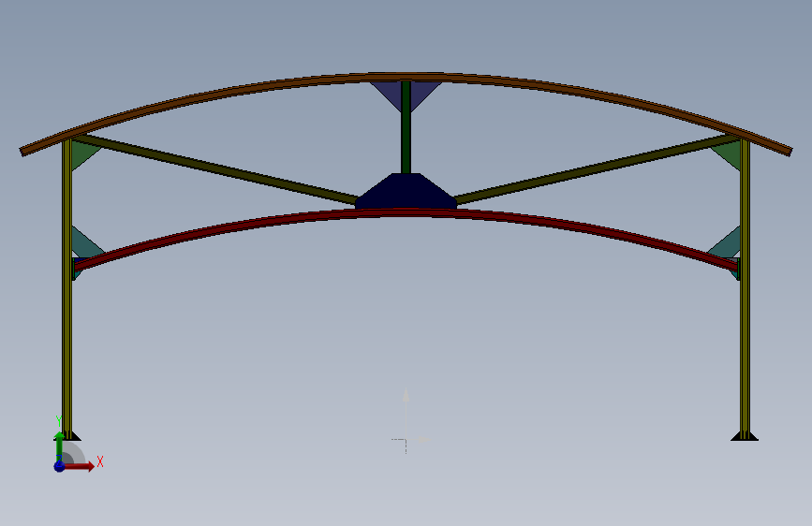Click the green Y axis arrow of the triad
The width and height of the screenshot is (812, 526).
coord(60,446)
